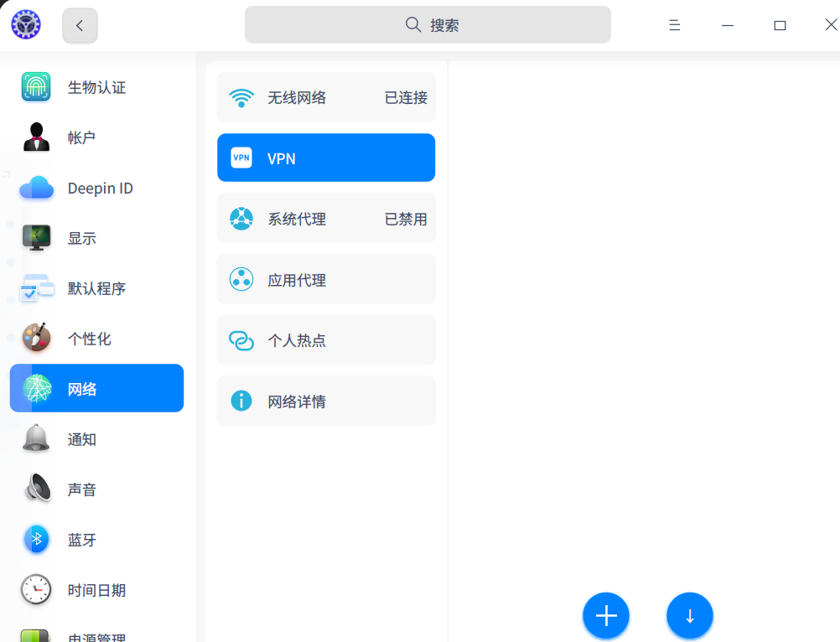Select the 网络 label in sidebar
This screenshot has width=840, height=642.
tap(81, 389)
